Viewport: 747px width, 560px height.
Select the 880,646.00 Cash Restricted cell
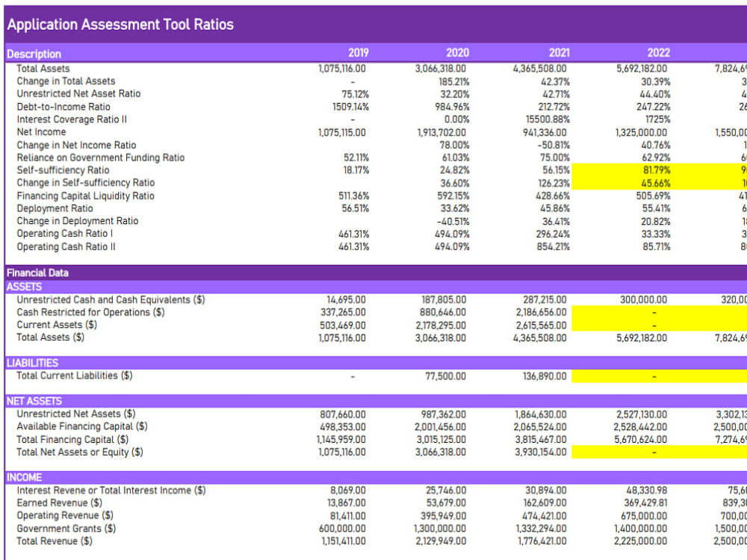click(442, 312)
